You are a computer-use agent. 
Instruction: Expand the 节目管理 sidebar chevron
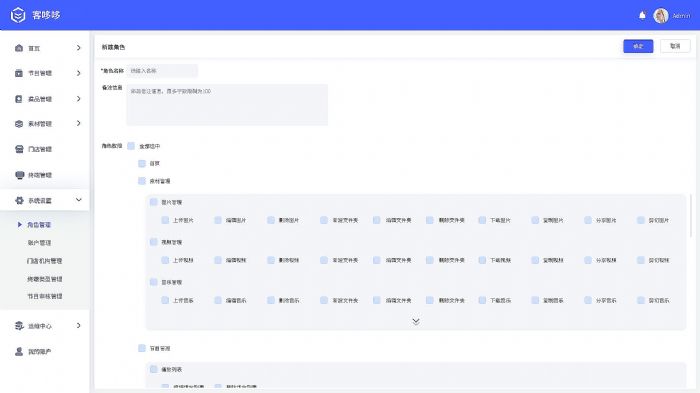point(79,73)
